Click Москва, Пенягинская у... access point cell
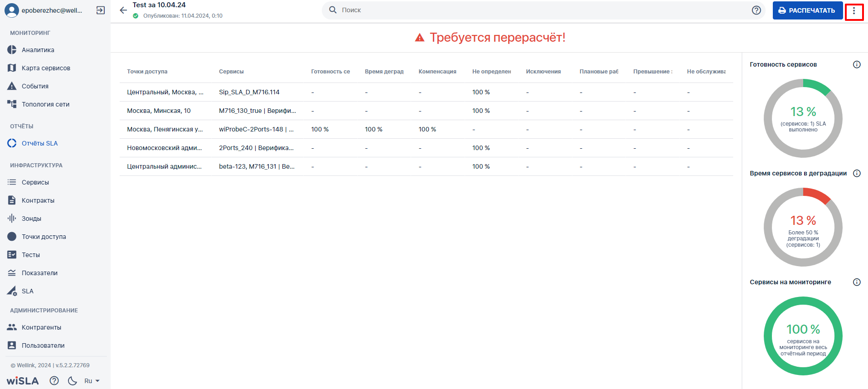 pos(165,129)
